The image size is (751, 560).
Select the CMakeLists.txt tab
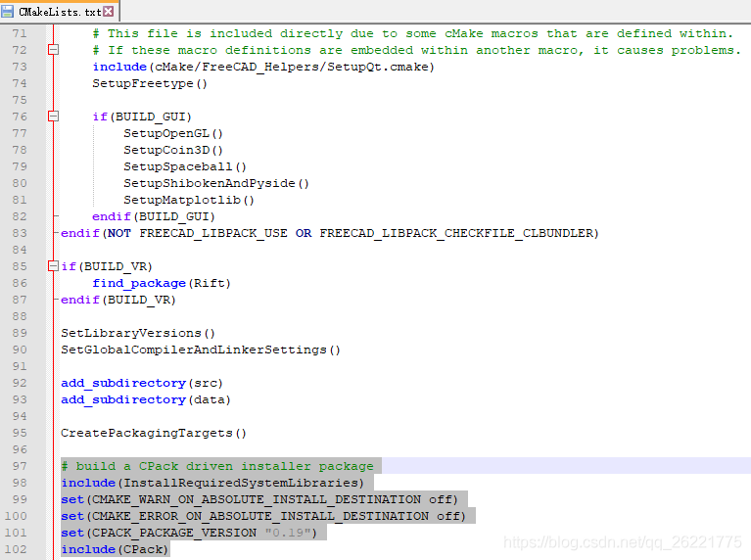coord(60,12)
